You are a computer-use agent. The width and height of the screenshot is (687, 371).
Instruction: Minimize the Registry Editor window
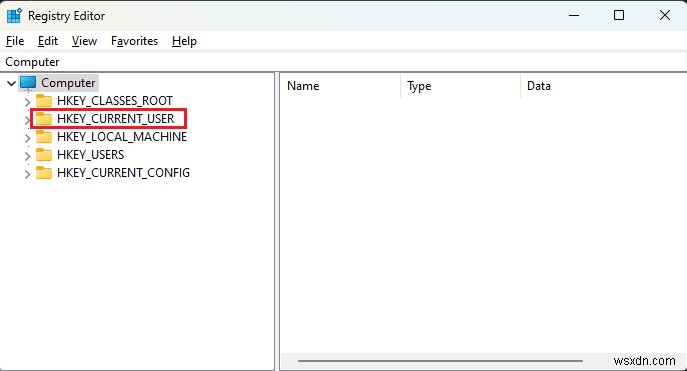[574, 15]
